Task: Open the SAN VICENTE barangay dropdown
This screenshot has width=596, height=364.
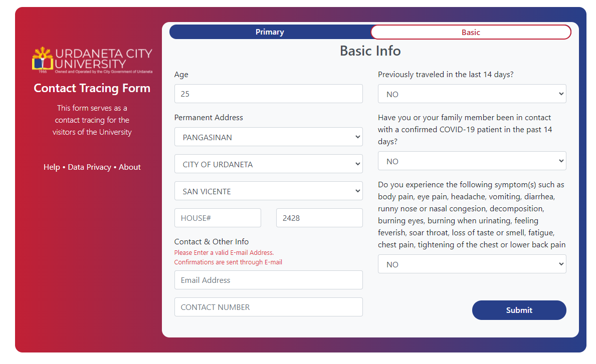Action: click(x=268, y=191)
